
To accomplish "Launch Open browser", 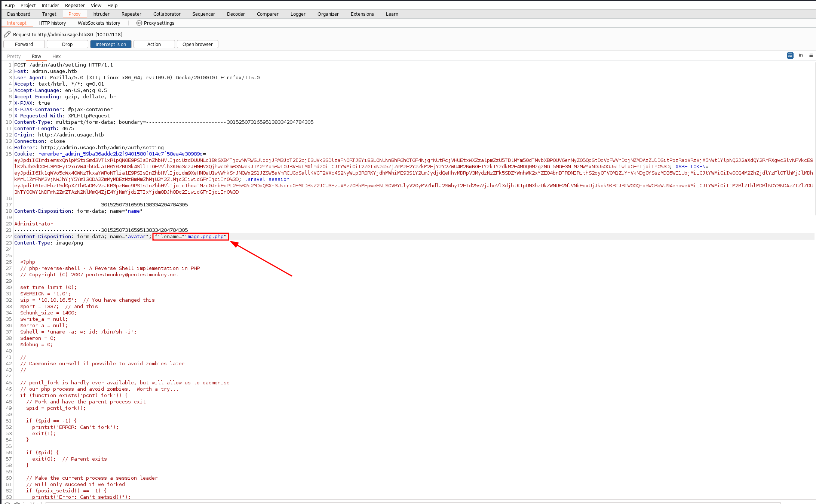I will (197, 44).
